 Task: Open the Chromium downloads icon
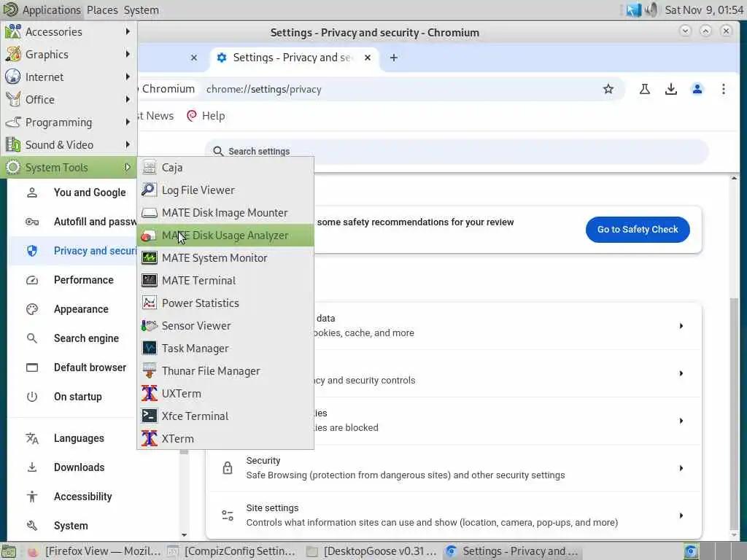[671, 89]
